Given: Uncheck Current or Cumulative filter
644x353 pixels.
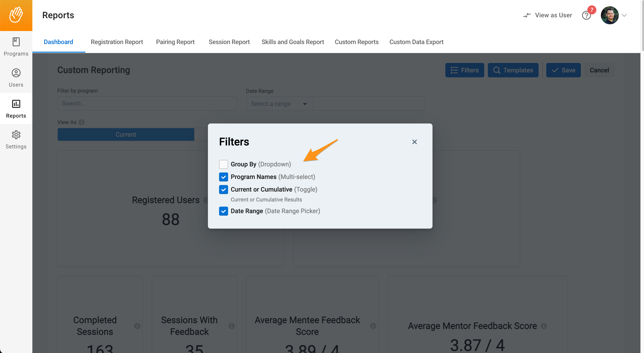Looking at the screenshot, I should tap(223, 189).
